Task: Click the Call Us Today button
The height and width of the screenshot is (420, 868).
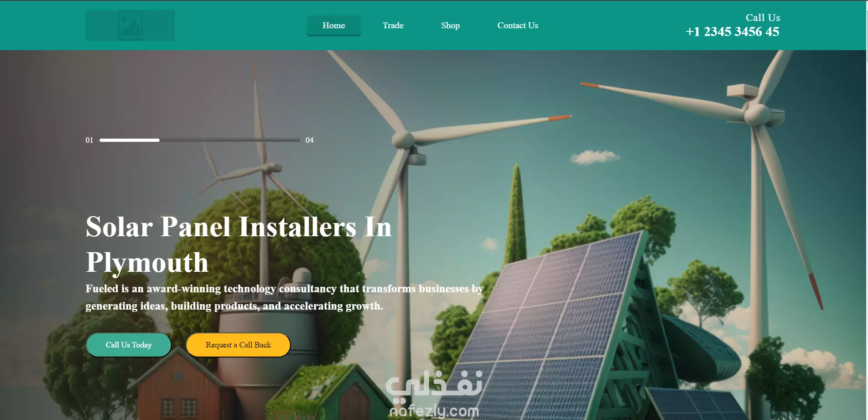Action: [129, 345]
